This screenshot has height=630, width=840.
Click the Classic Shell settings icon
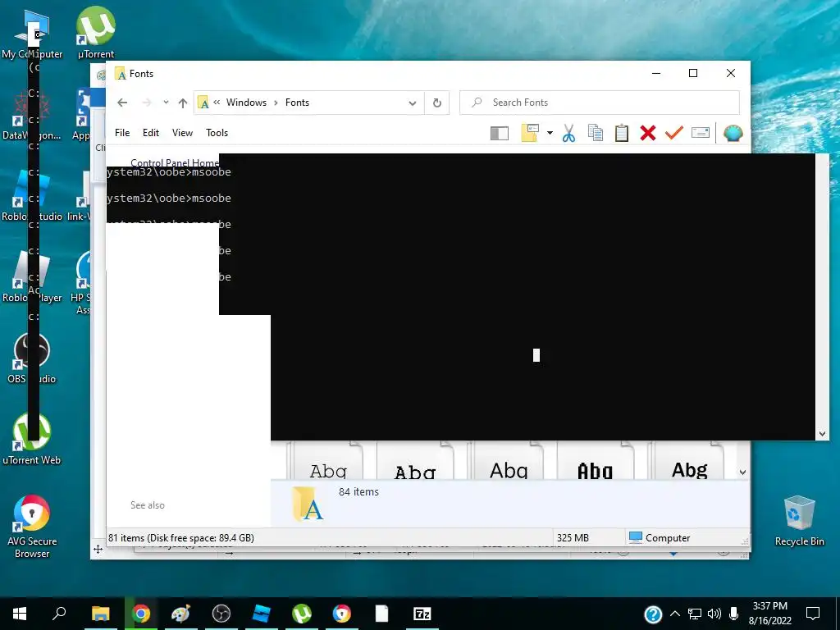coord(733,133)
